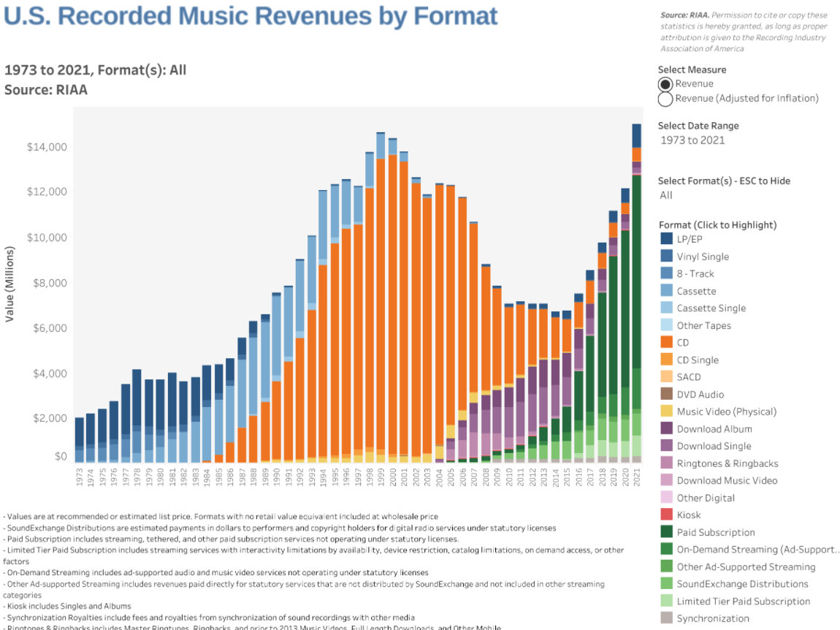Select the Download Album legend swatch
Screen dimensions: 840x630
tap(666, 429)
